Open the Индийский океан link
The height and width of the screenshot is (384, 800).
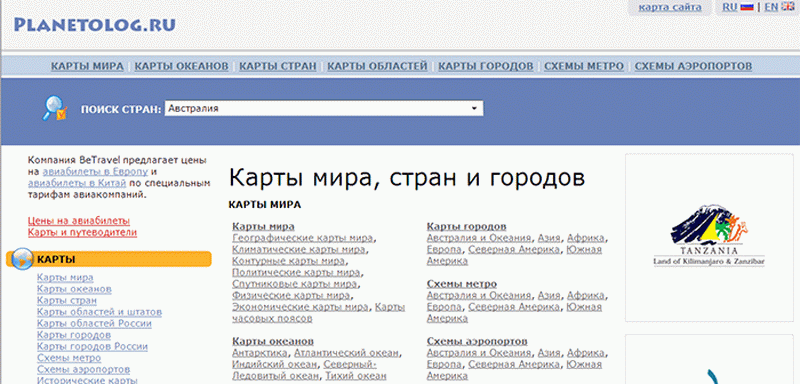(x=273, y=364)
